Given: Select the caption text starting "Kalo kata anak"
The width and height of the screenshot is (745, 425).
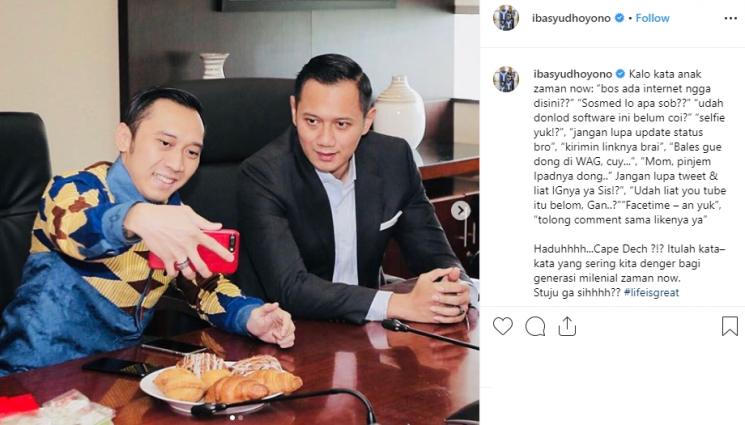Looking at the screenshot, I should (x=630, y=147).
